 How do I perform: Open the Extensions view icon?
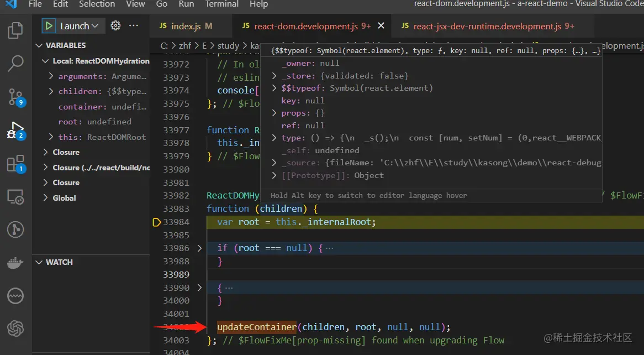[16, 164]
